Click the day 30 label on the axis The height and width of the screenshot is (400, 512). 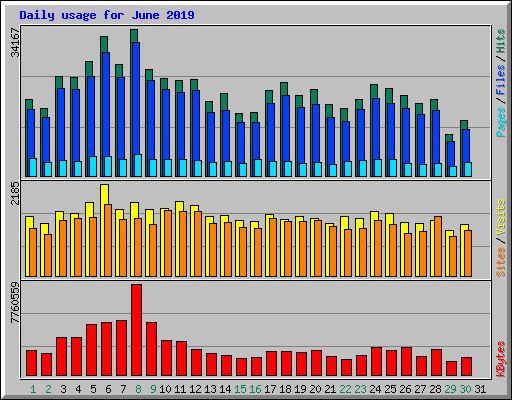point(465,389)
